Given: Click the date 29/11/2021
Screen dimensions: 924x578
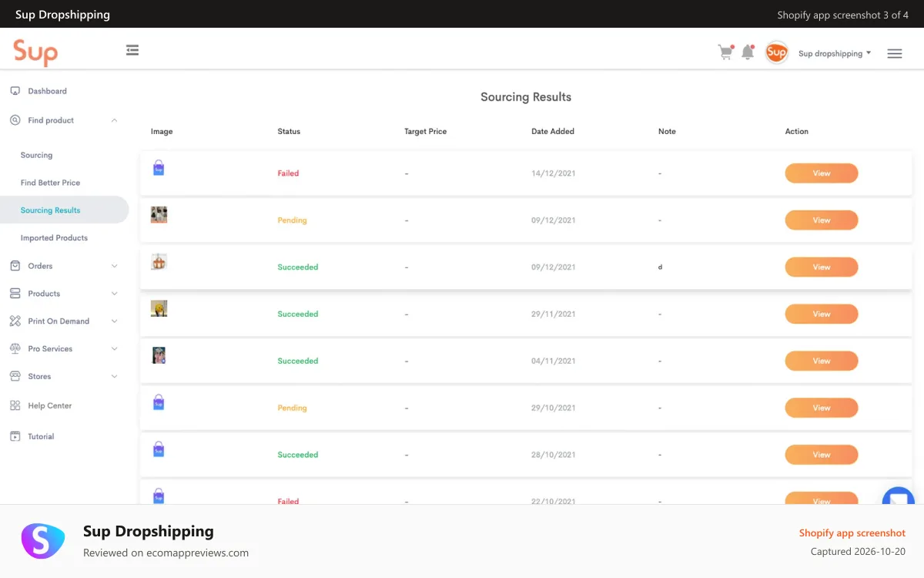Looking at the screenshot, I should click(x=554, y=314).
